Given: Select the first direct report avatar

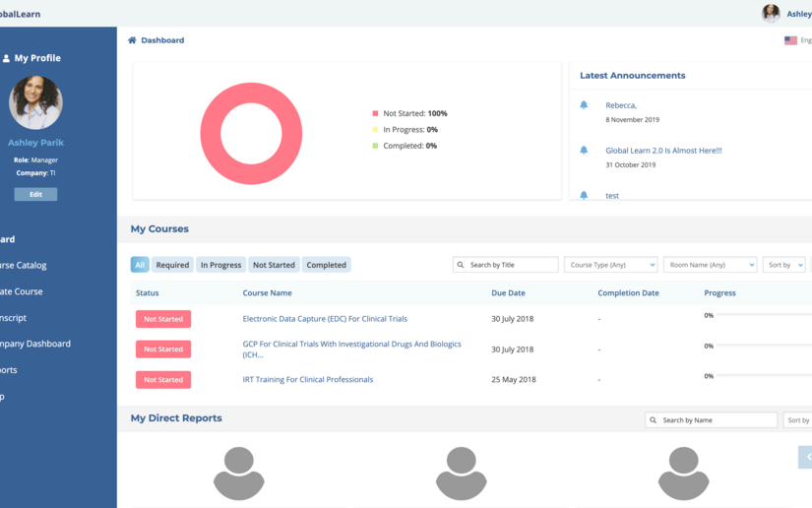Looking at the screenshot, I should tap(239, 474).
